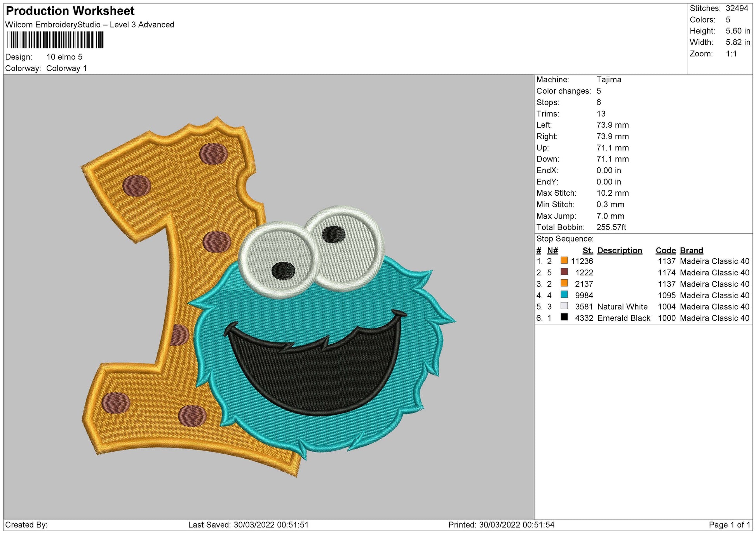Viewport: 756px width, 534px height.
Task: Click the 'Last Saved: 30/03/2022 00:51:51' footer
Action: pyautogui.click(x=248, y=525)
